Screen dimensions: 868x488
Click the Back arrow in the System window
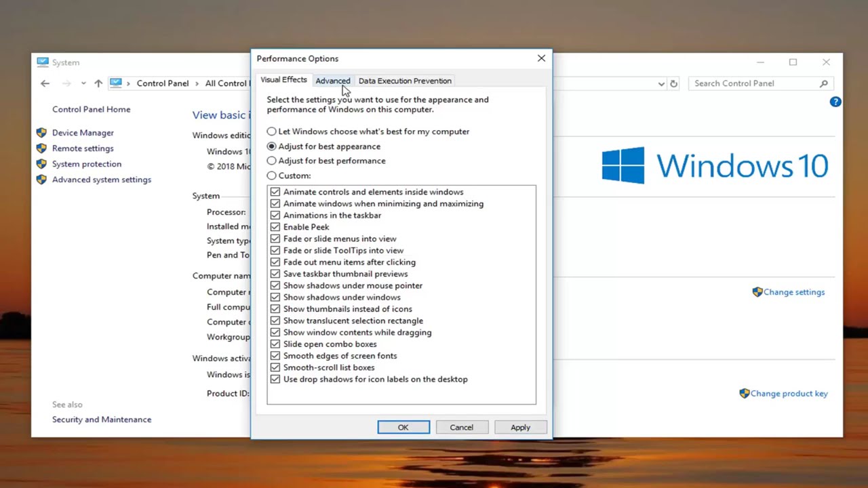(45, 83)
